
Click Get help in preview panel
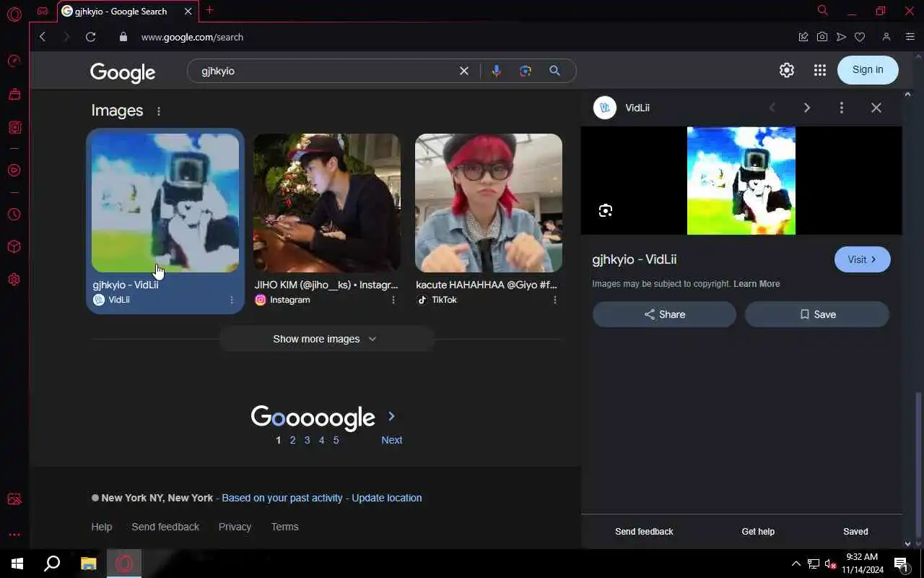758,532
